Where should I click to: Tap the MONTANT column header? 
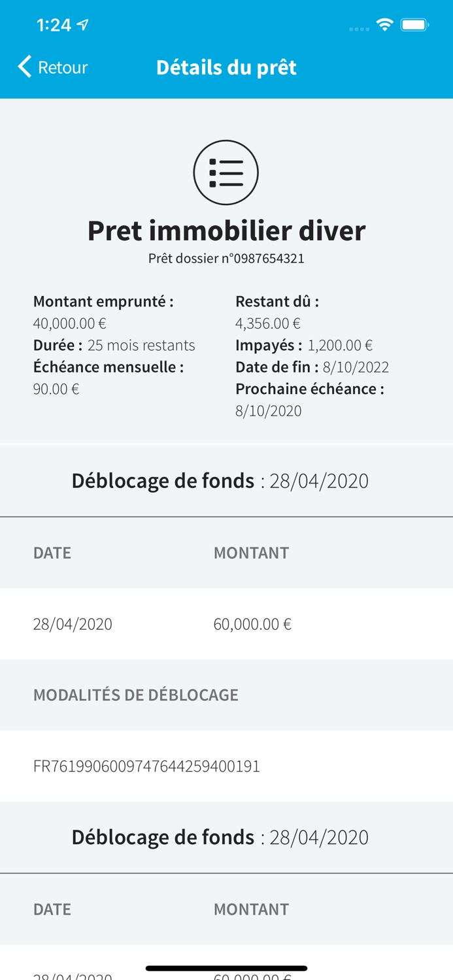click(x=251, y=552)
